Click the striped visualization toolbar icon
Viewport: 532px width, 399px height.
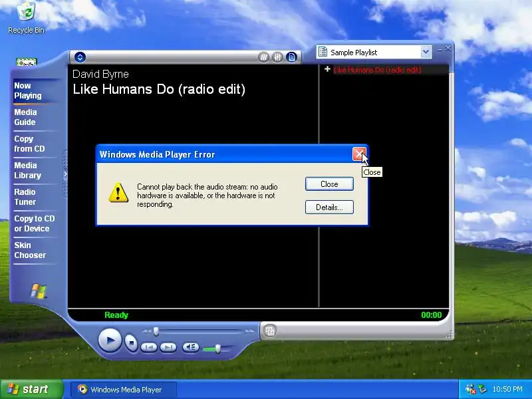(x=263, y=57)
